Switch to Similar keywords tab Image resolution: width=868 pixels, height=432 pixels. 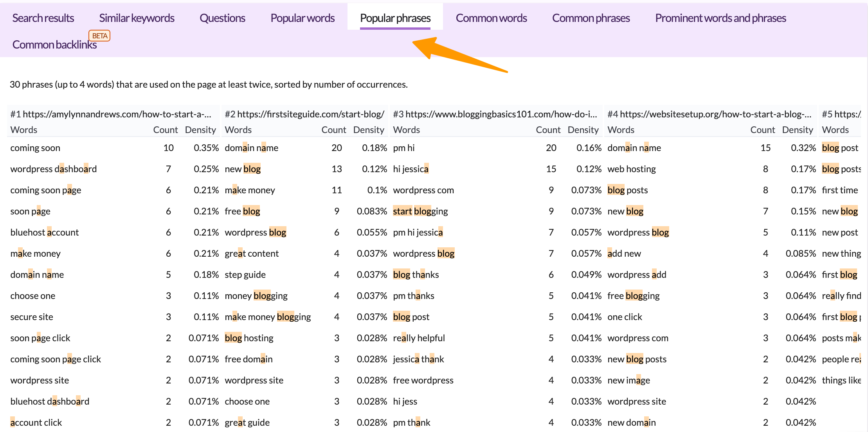pos(137,18)
